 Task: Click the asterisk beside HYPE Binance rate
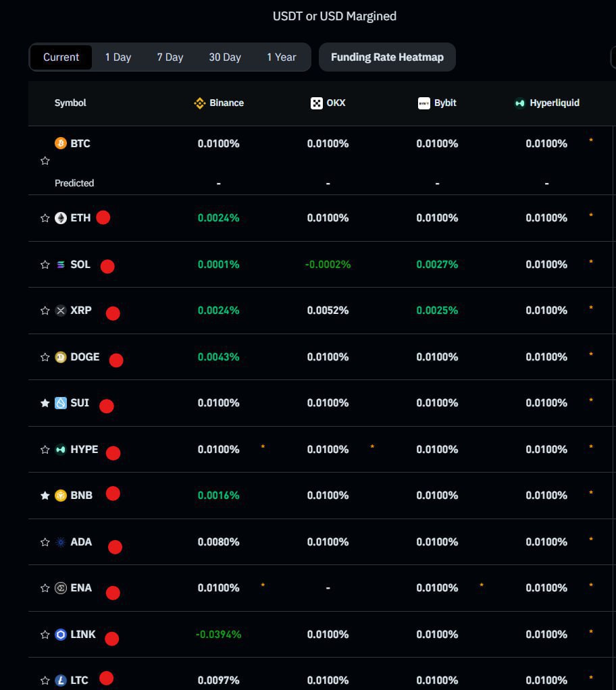click(263, 447)
